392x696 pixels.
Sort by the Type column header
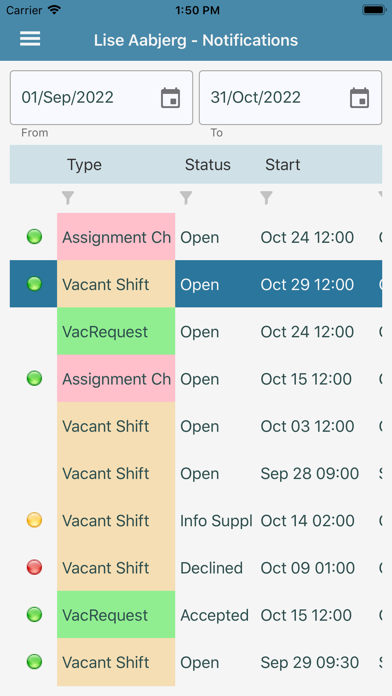point(84,165)
